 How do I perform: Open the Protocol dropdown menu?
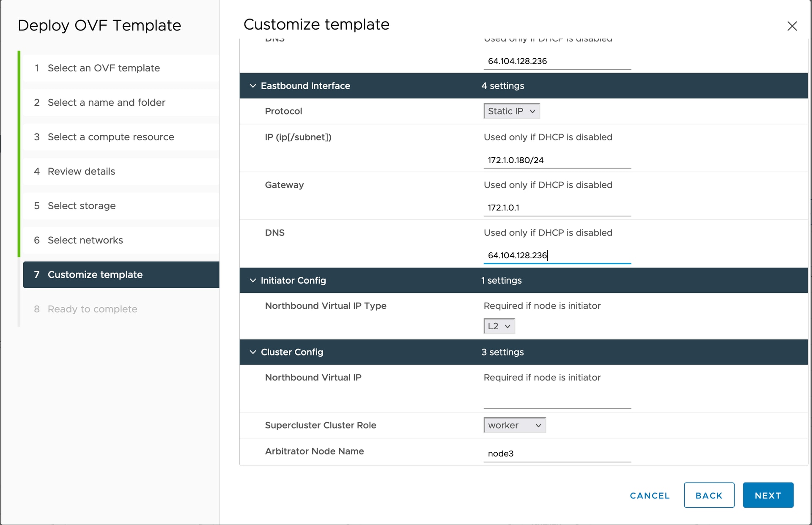511,111
